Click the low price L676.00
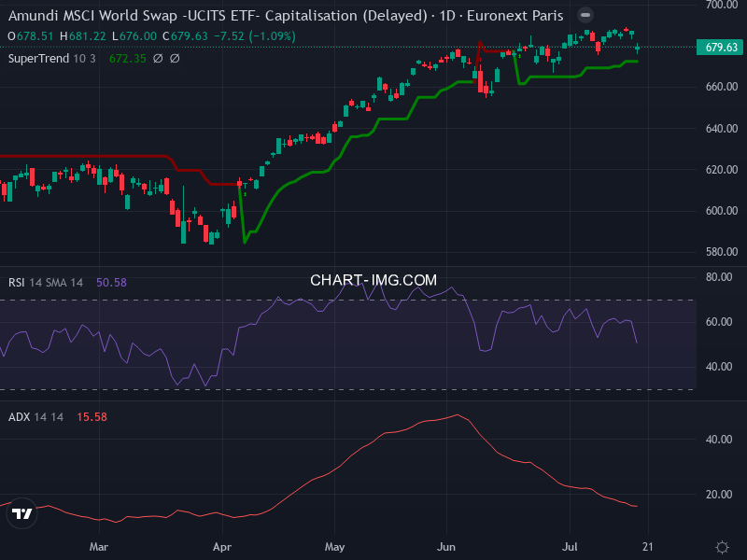 click(134, 36)
